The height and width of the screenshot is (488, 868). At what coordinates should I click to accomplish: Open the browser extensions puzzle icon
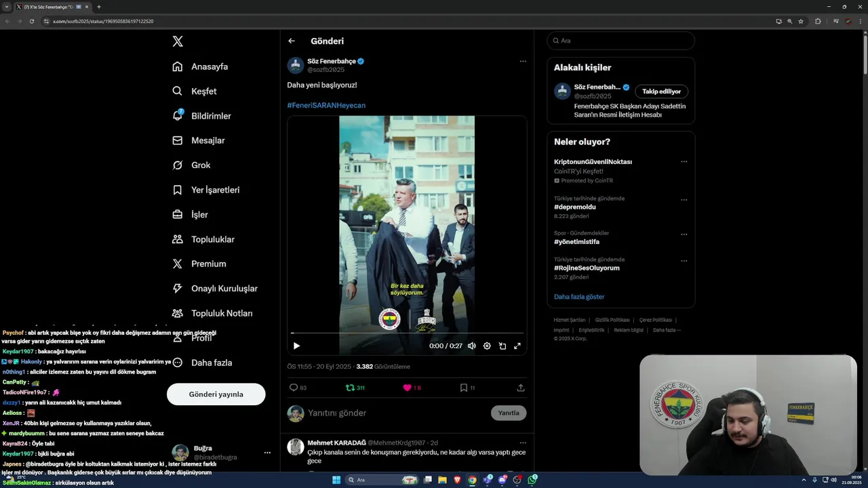click(818, 21)
